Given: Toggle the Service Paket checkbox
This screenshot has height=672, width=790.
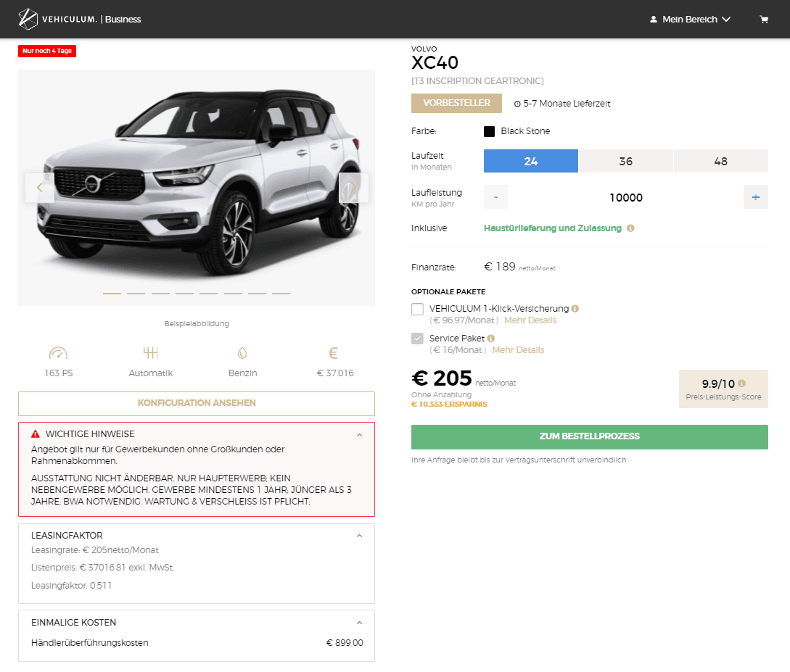Looking at the screenshot, I should click(x=417, y=339).
